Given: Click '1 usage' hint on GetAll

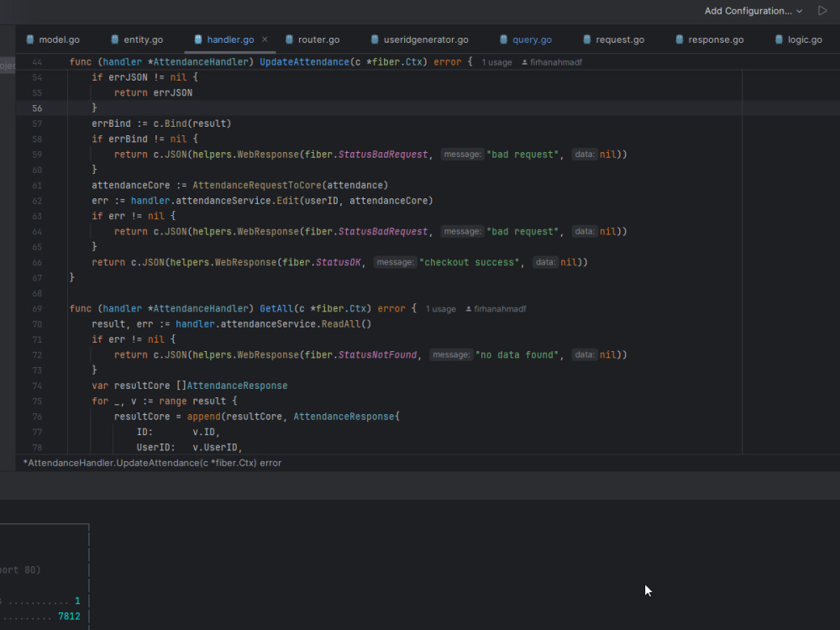Looking at the screenshot, I should click(x=441, y=309).
